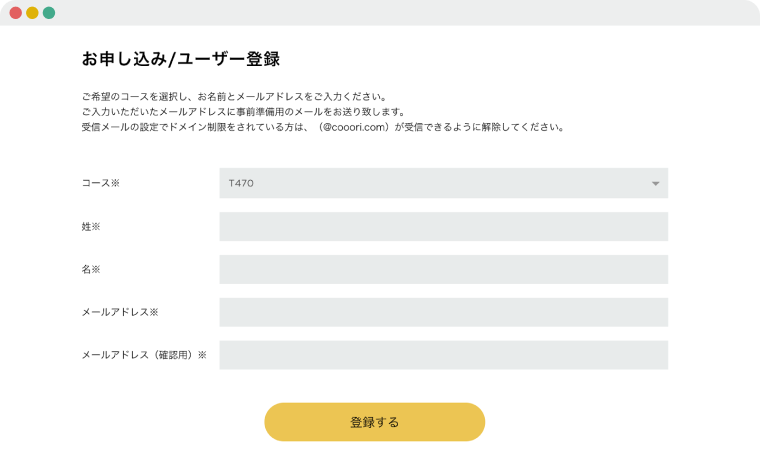Click the 姓※ field label
This screenshot has width=760, height=460.
click(91, 227)
